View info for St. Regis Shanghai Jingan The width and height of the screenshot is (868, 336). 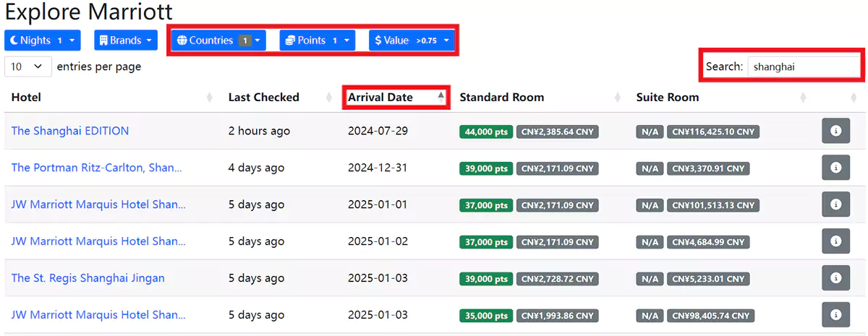click(x=835, y=278)
